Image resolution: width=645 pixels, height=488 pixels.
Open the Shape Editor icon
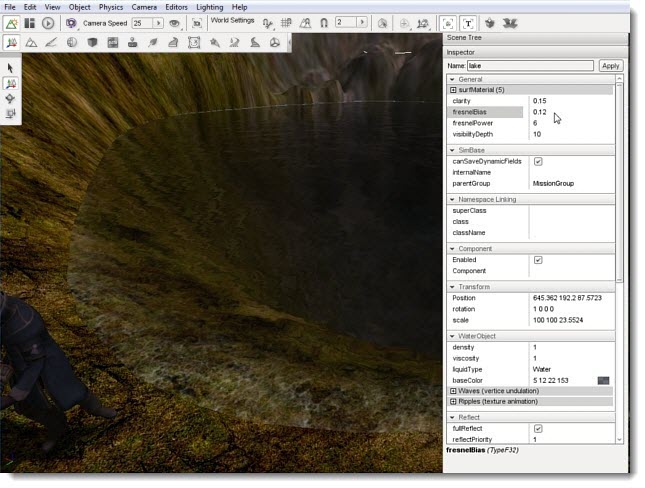tap(275, 42)
